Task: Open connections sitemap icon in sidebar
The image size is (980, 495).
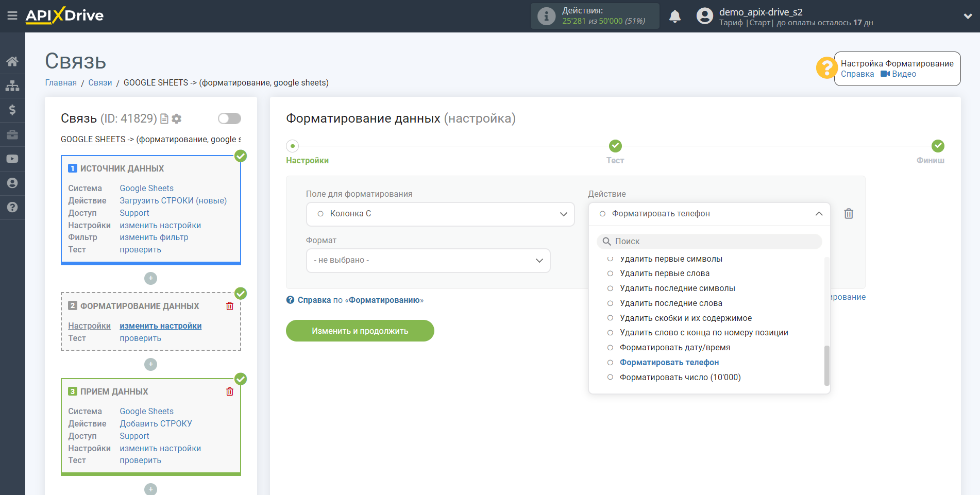Action: (12, 86)
